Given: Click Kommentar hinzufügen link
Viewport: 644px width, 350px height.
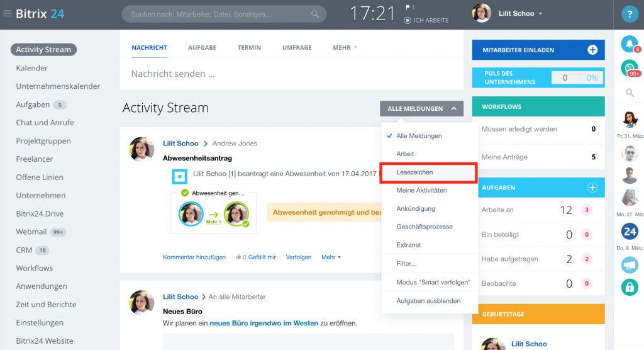Looking at the screenshot, I should 194,257.
